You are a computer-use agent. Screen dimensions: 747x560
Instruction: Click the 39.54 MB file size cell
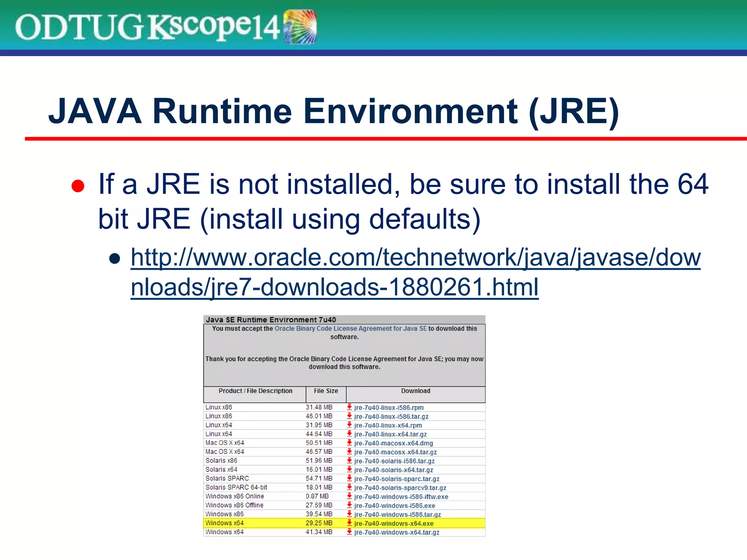point(319,514)
